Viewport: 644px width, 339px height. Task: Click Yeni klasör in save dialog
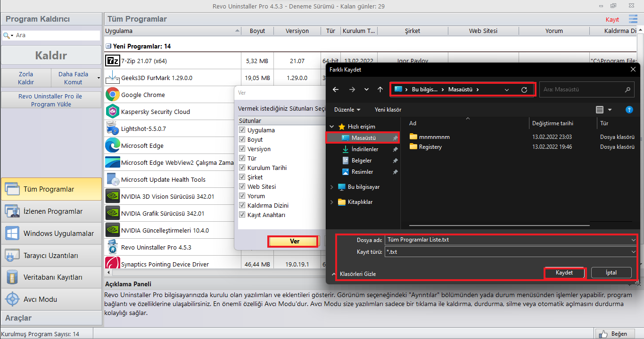388,110
